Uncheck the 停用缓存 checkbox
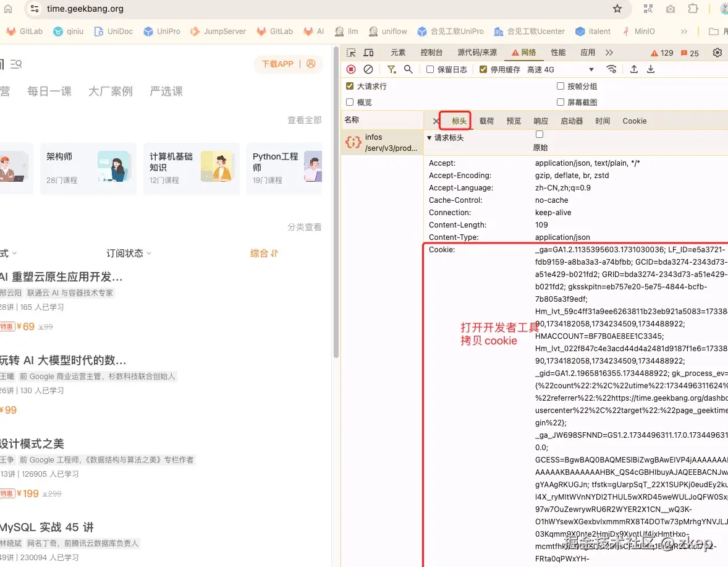The height and width of the screenshot is (567, 728). point(483,69)
